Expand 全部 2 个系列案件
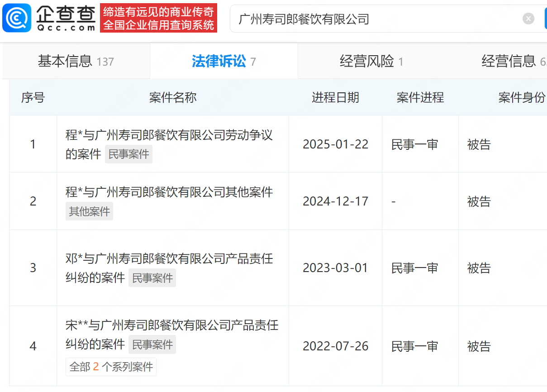547x392 pixels. 111,367
